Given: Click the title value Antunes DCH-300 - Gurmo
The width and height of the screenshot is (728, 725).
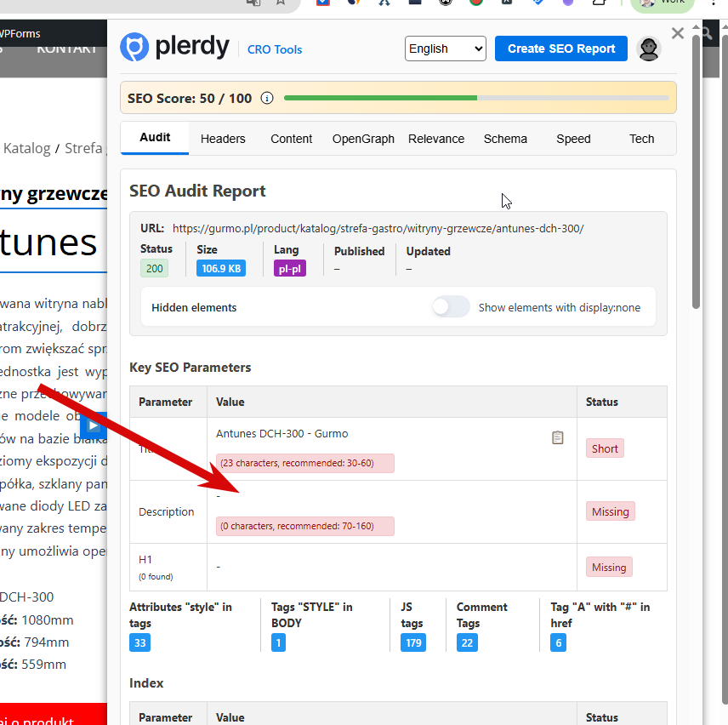Looking at the screenshot, I should click(x=282, y=434).
